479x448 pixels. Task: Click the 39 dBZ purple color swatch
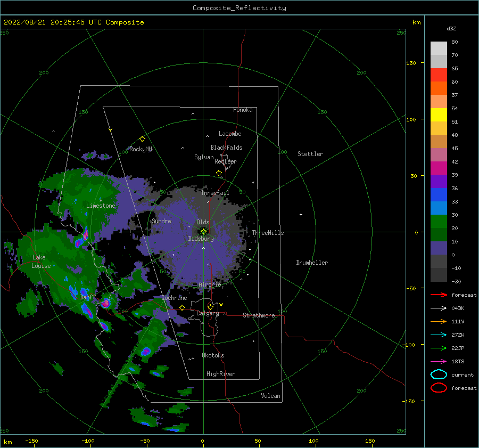pos(439,181)
